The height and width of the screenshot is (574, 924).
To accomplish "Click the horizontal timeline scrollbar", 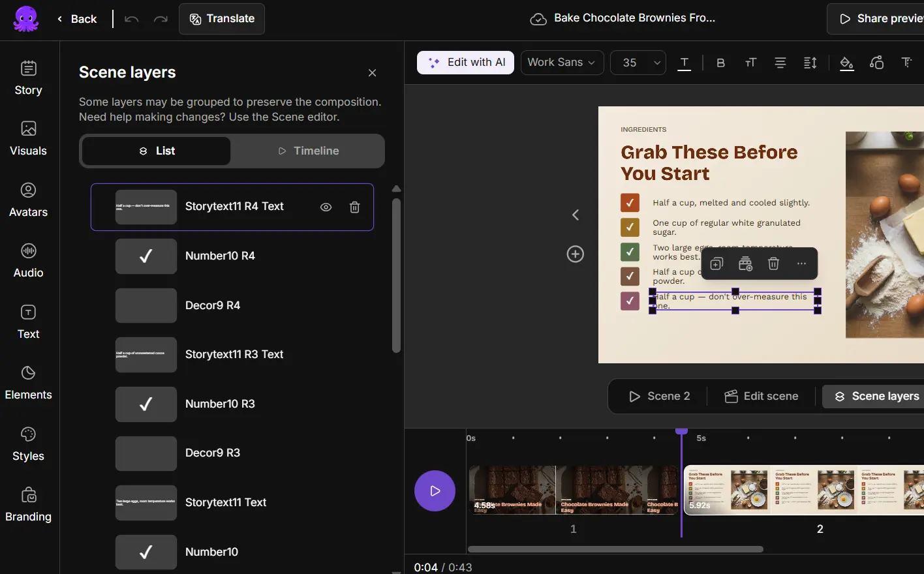I will (615, 549).
